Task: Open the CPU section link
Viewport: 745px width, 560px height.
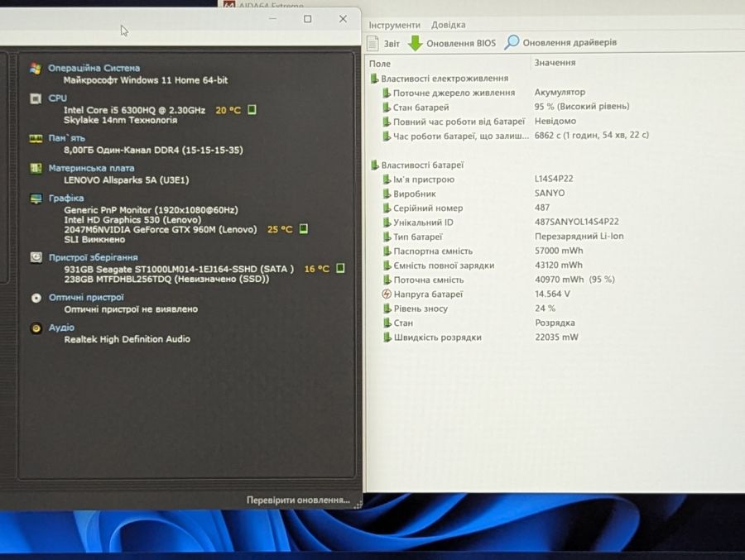Action: tap(57, 98)
